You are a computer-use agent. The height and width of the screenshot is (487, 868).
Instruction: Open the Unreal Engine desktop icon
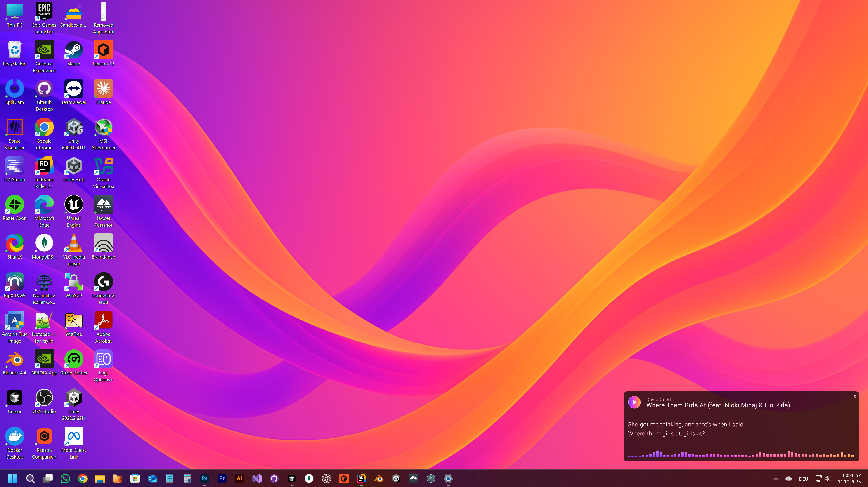pyautogui.click(x=73, y=205)
